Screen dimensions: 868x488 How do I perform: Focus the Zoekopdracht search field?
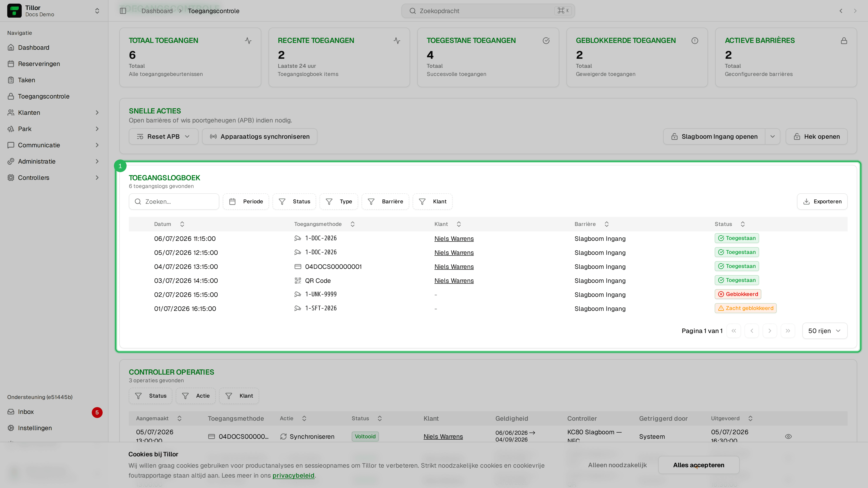488,11
